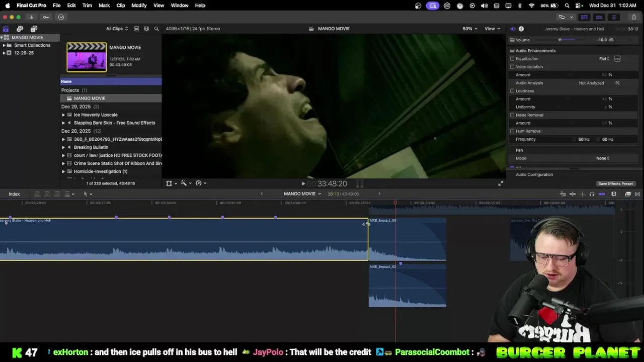The width and height of the screenshot is (644, 362).
Task: Open the timeline Index button
Action: pyautogui.click(x=14, y=194)
